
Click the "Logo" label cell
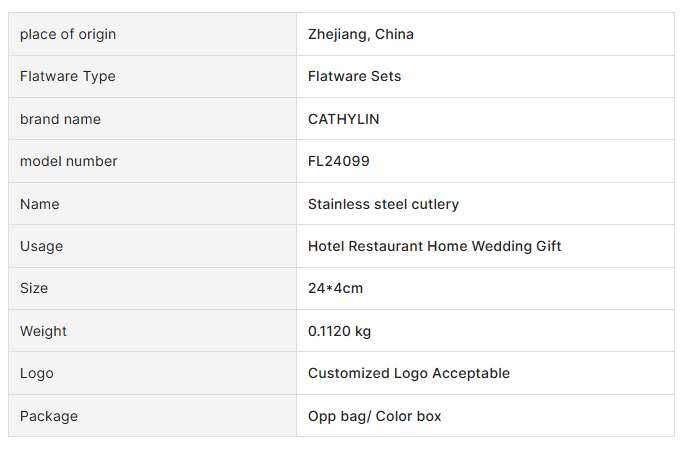(37, 373)
